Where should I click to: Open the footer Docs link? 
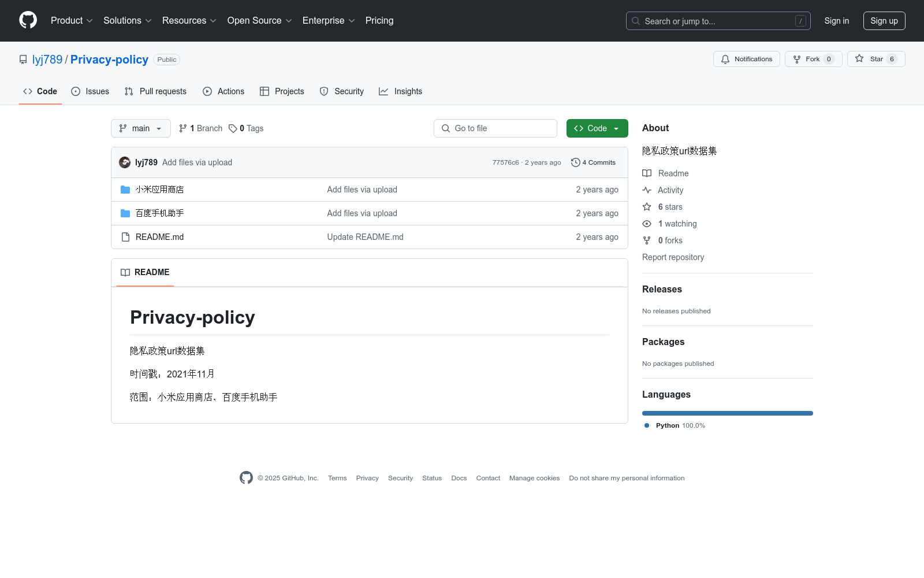point(459,478)
